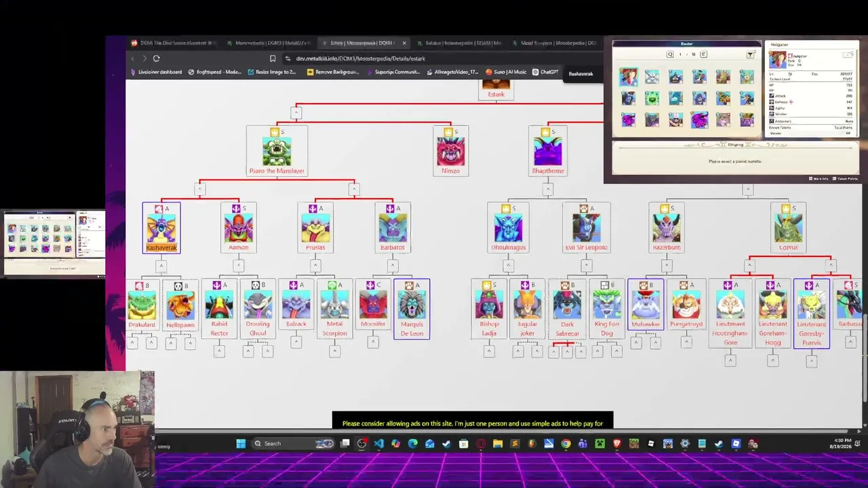Focus the browser address bar URL
The width and height of the screenshot is (868, 488).
point(360,58)
